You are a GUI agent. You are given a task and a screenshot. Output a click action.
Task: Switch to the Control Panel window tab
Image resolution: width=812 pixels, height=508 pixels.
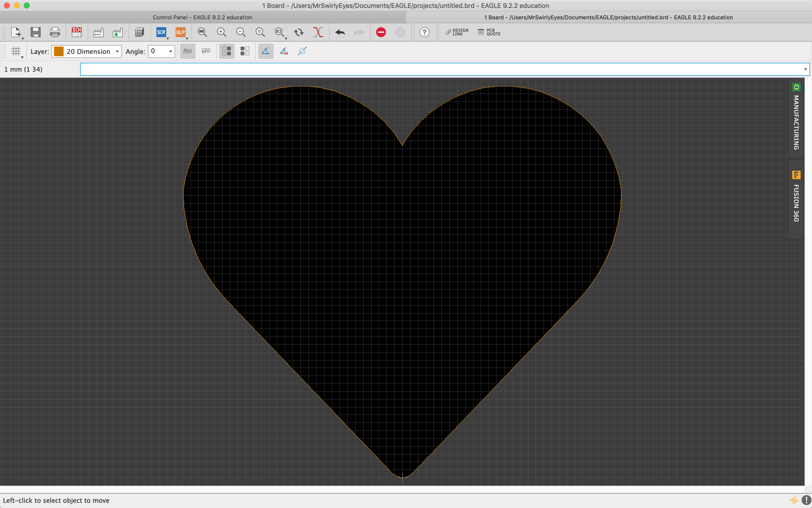click(202, 17)
